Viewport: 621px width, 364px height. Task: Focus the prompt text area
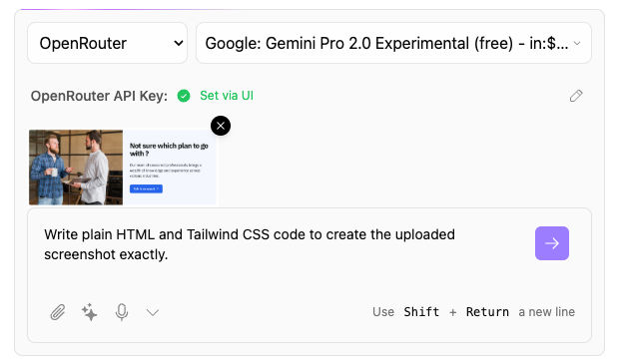tap(286, 253)
